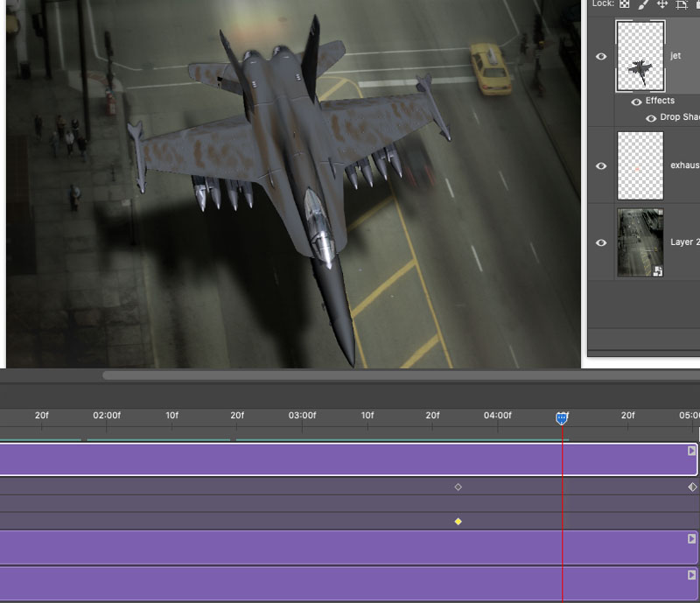
Task: Select the jet layer thumbnail
Action: pos(640,56)
